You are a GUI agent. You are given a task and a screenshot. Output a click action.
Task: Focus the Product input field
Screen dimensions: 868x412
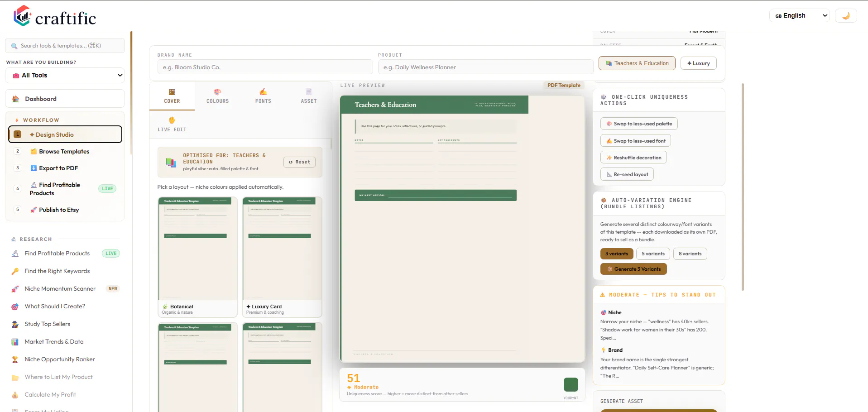pos(485,67)
